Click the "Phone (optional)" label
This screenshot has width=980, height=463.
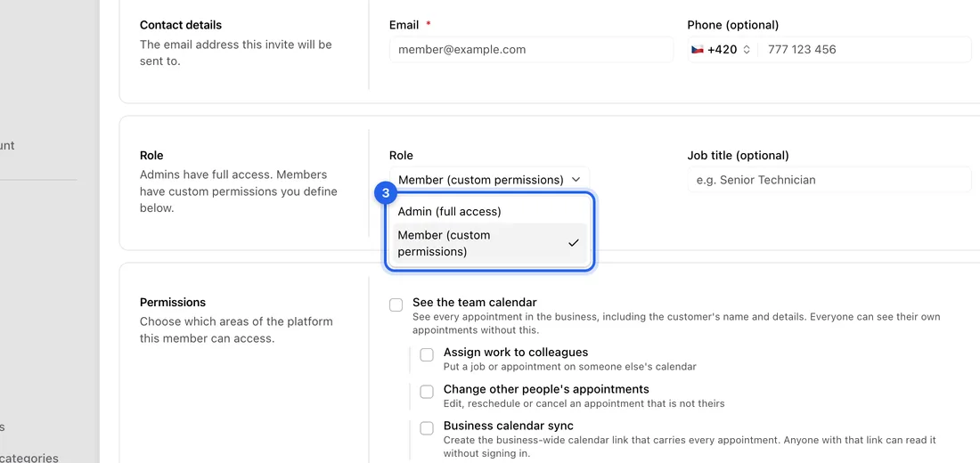(x=733, y=25)
